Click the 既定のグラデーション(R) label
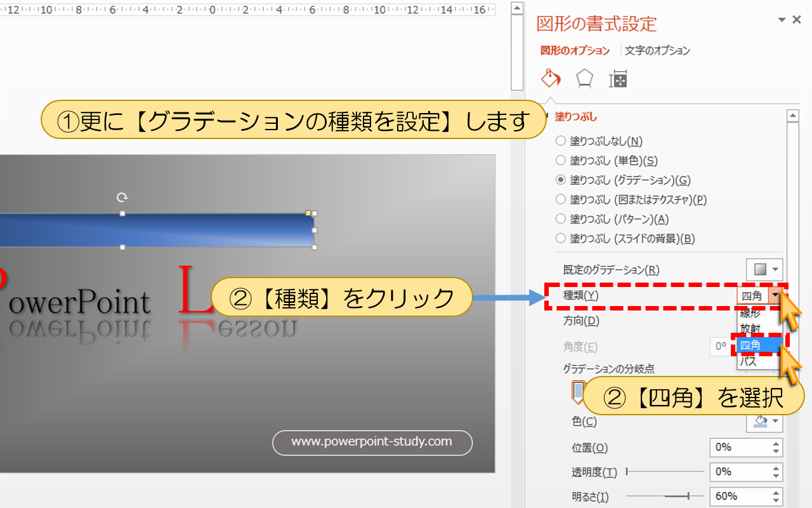 click(611, 270)
